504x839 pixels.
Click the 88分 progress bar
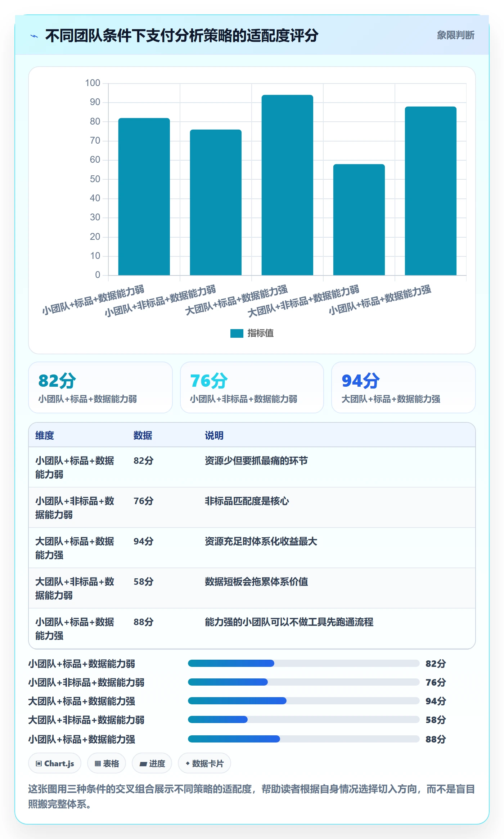coord(303,739)
